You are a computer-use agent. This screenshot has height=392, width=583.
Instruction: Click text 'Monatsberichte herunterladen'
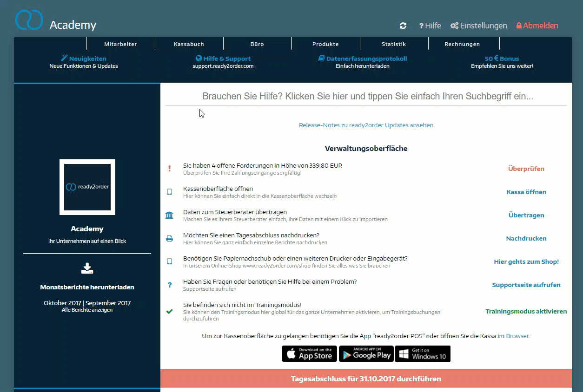tap(87, 287)
